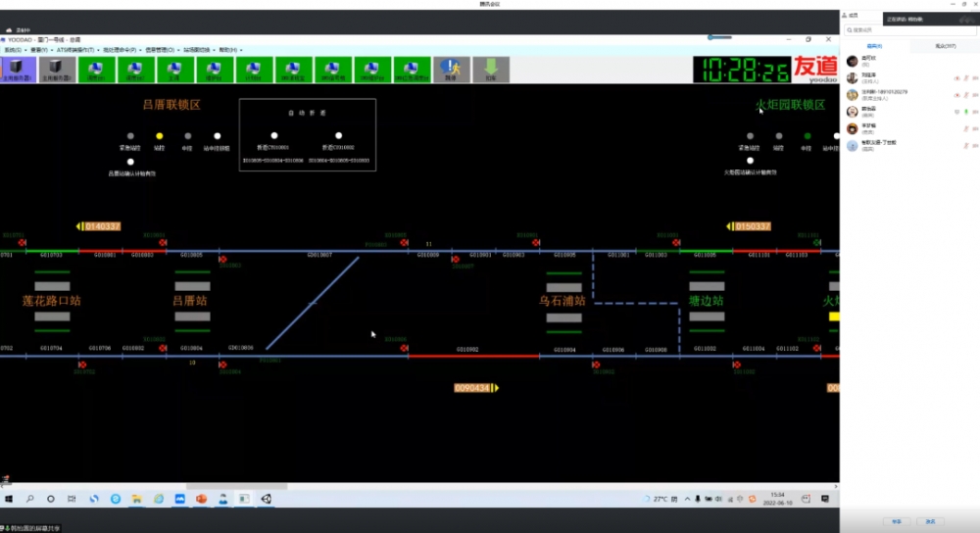The image size is (980, 533).
Task: Open the 帮助(H) menu
Action: pyautogui.click(x=229, y=49)
